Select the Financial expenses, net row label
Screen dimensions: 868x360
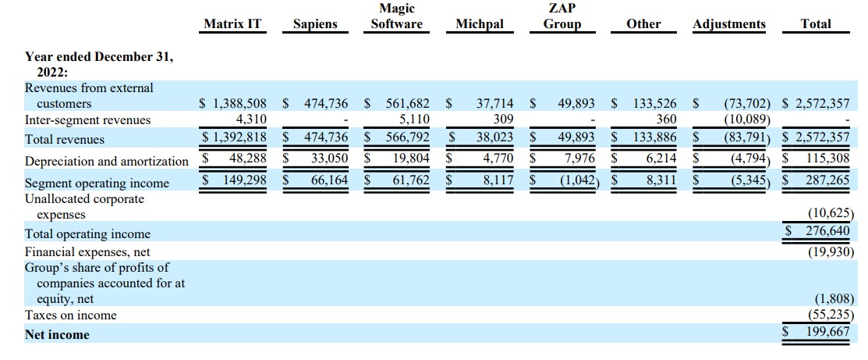click(x=87, y=251)
